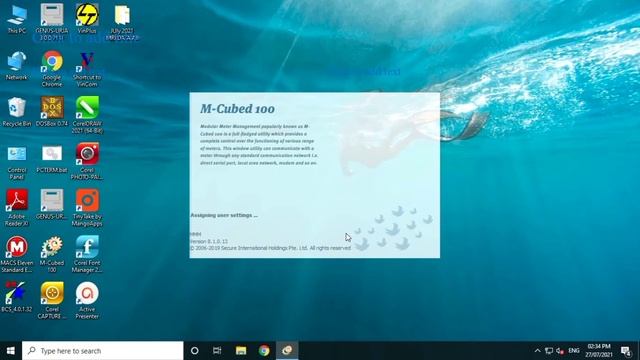Screen dimensions: 640x360
Task: Open the volume tray icon
Action: (560, 351)
